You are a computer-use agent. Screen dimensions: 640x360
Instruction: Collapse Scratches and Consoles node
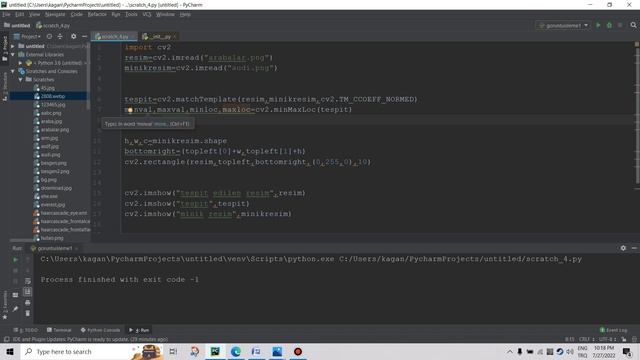pos(13,71)
